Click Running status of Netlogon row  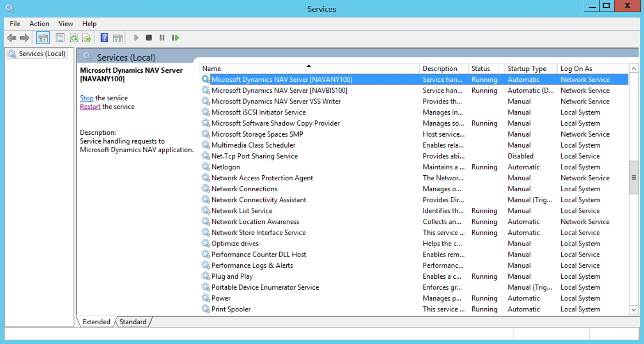tap(484, 167)
